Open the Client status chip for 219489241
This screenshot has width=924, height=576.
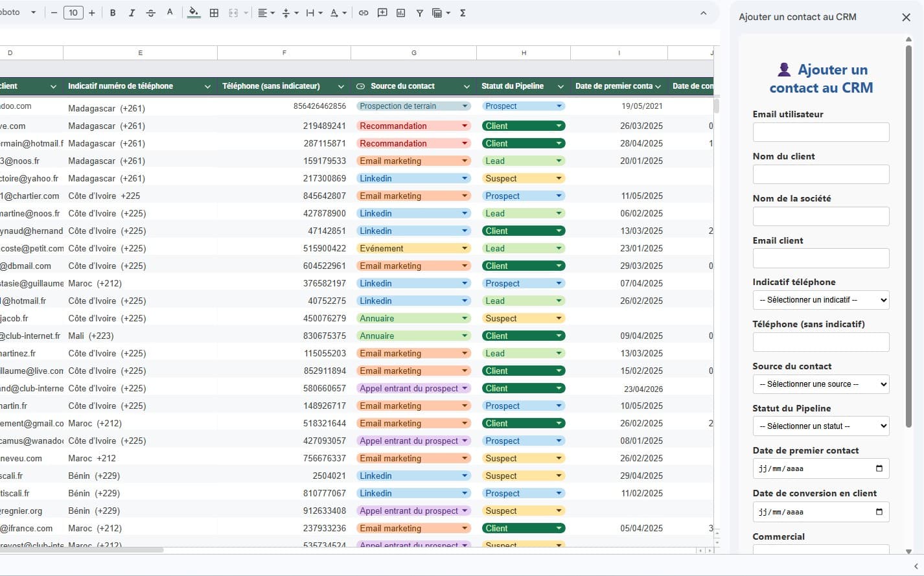coord(524,126)
